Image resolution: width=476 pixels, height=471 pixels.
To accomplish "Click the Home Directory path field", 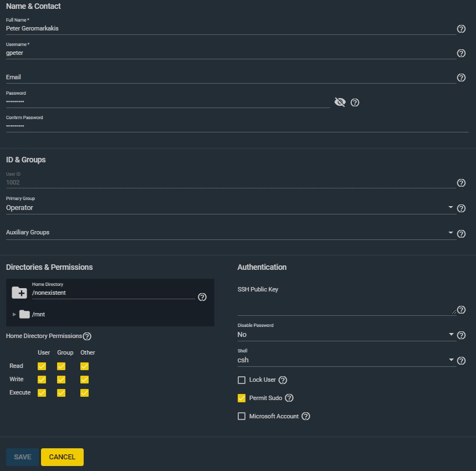I will pyautogui.click(x=113, y=293).
